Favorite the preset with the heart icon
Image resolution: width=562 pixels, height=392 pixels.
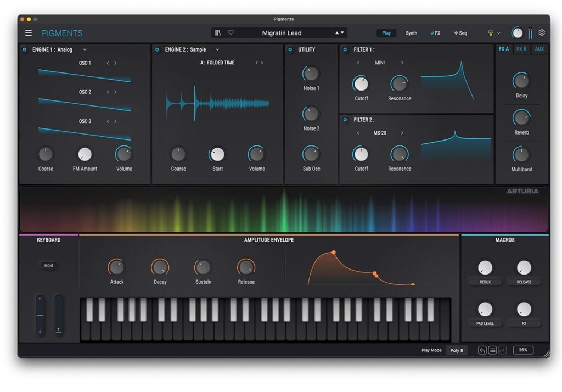point(231,32)
